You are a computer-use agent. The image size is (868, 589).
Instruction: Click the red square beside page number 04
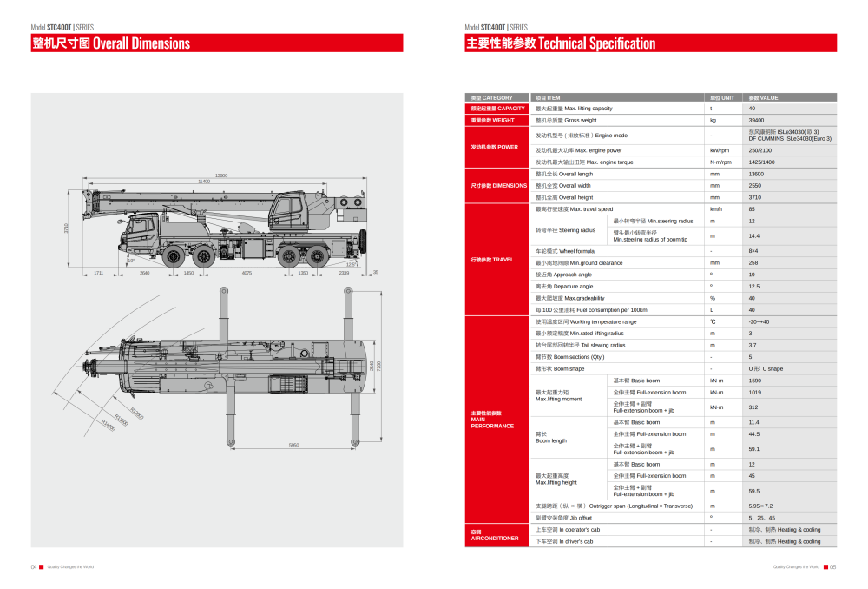[x=41, y=567]
